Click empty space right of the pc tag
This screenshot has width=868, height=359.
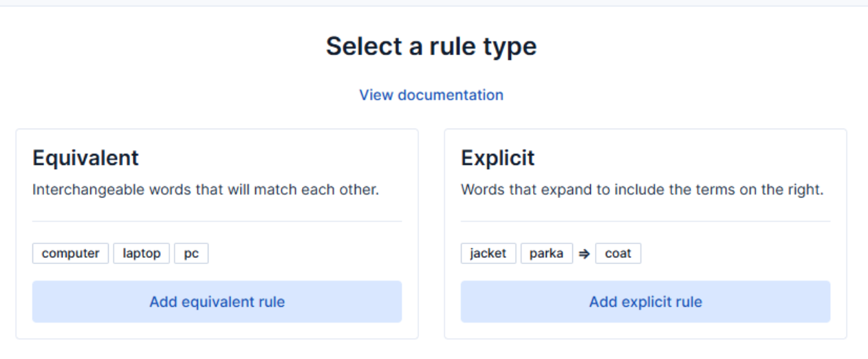(x=303, y=254)
